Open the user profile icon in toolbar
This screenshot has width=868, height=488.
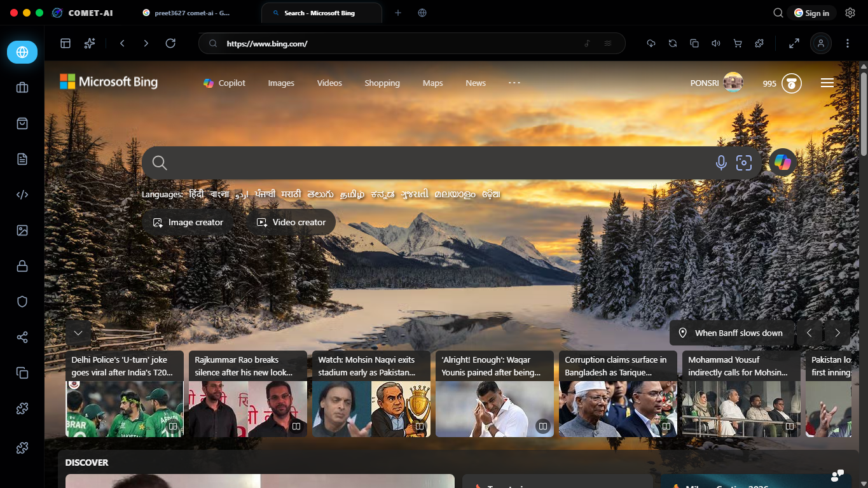pyautogui.click(x=821, y=43)
